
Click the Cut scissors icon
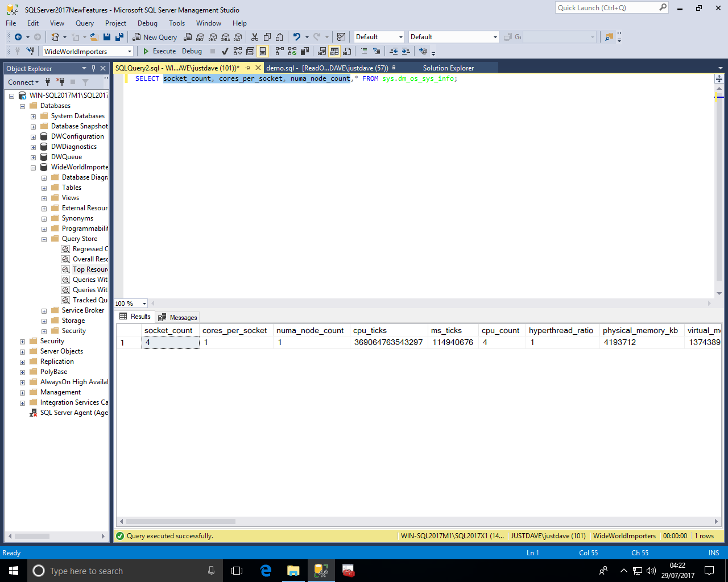254,37
